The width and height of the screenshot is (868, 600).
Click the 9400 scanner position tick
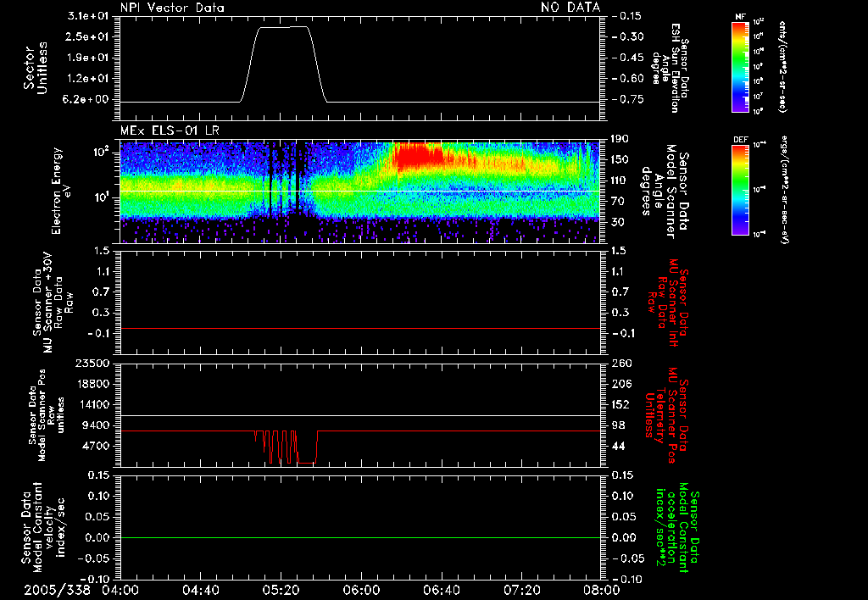[95, 425]
